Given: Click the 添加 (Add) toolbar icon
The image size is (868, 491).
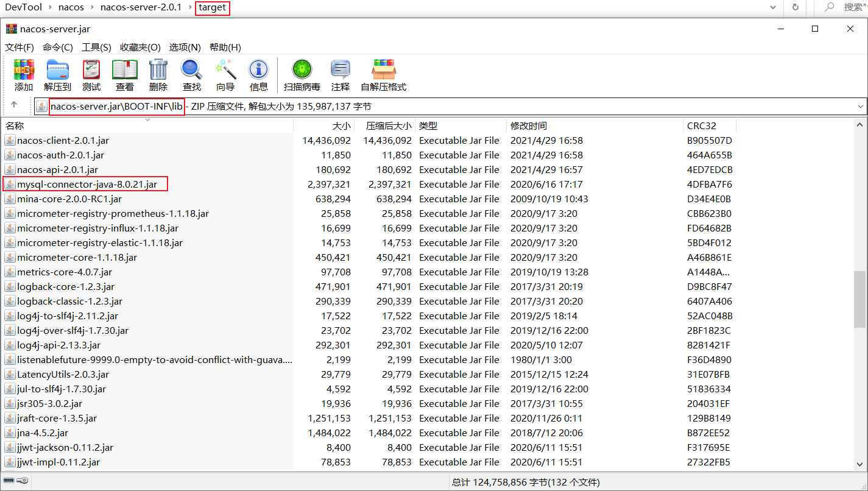Looking at the screenshot, I should point(24,69).
